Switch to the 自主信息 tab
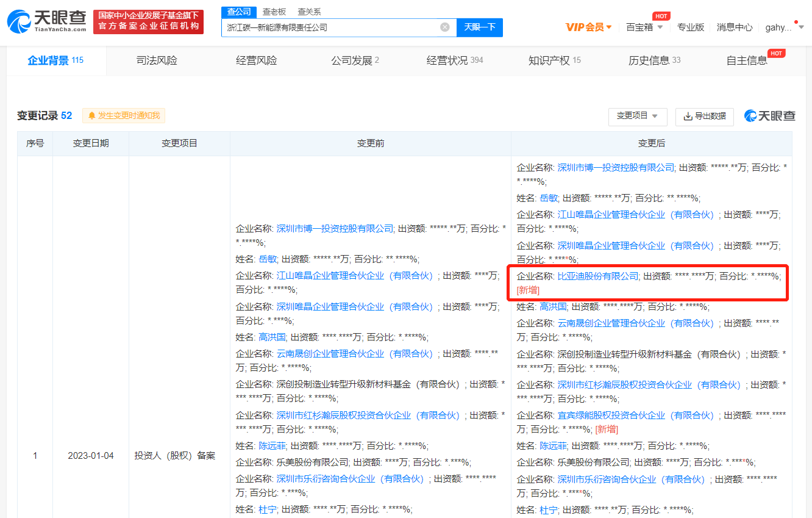This screenshot has height=518, width=812. 747,60
